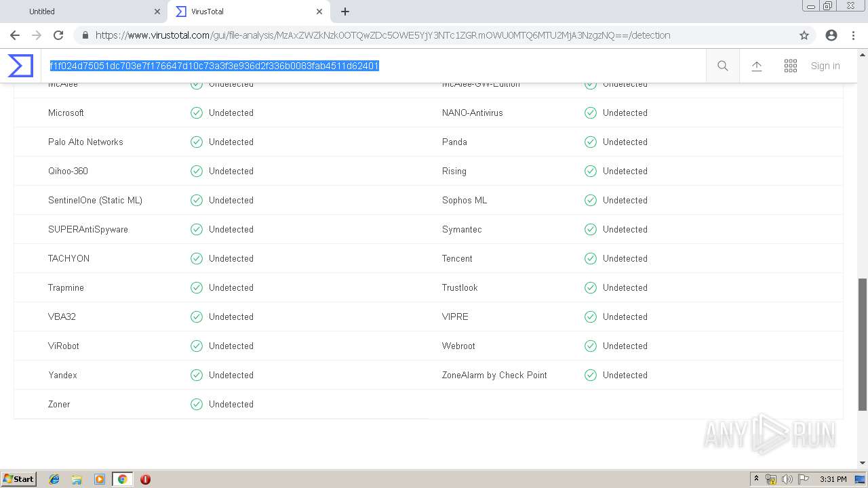Viewport: 868px width, 488px height.
Task: Click the Tencent check icon
Action: click(591, 258)
